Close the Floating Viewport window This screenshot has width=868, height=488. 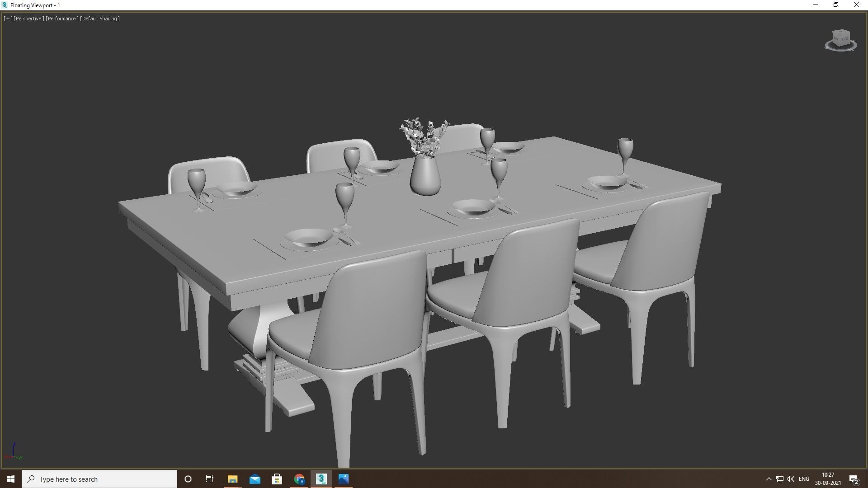[x=857, y=5]
